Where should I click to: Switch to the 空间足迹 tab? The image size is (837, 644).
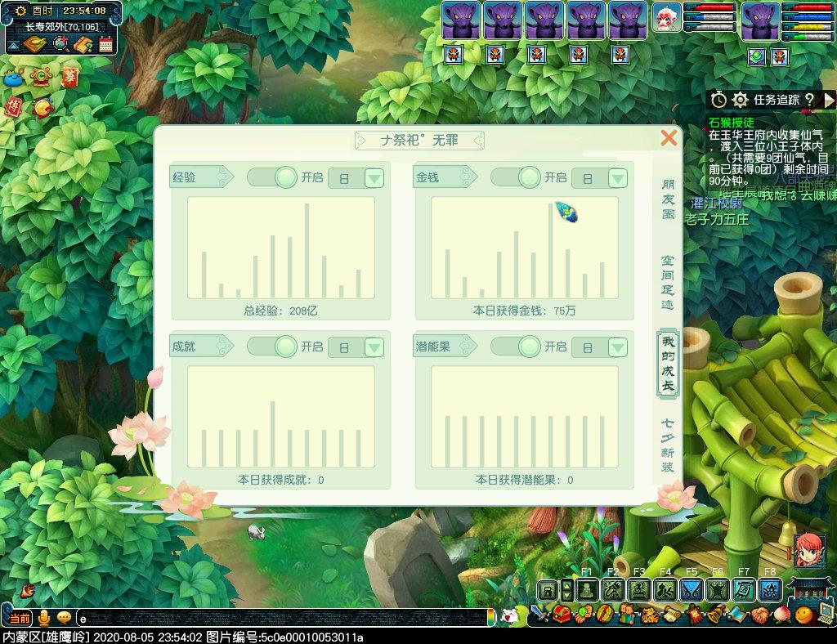tap(668, 282)
